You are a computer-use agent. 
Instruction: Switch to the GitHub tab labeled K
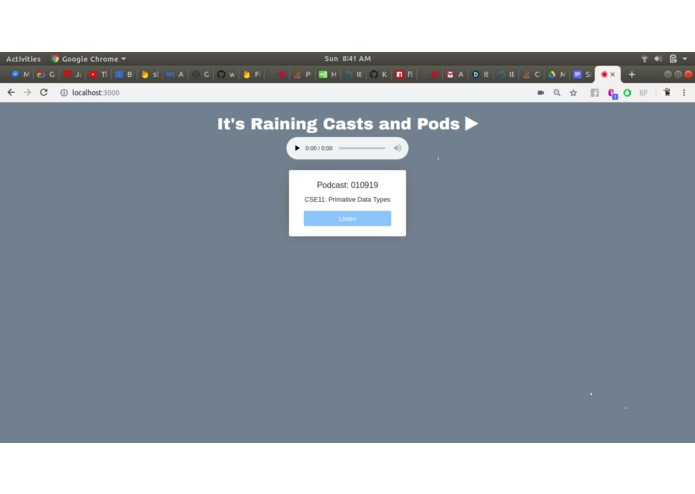379,74
